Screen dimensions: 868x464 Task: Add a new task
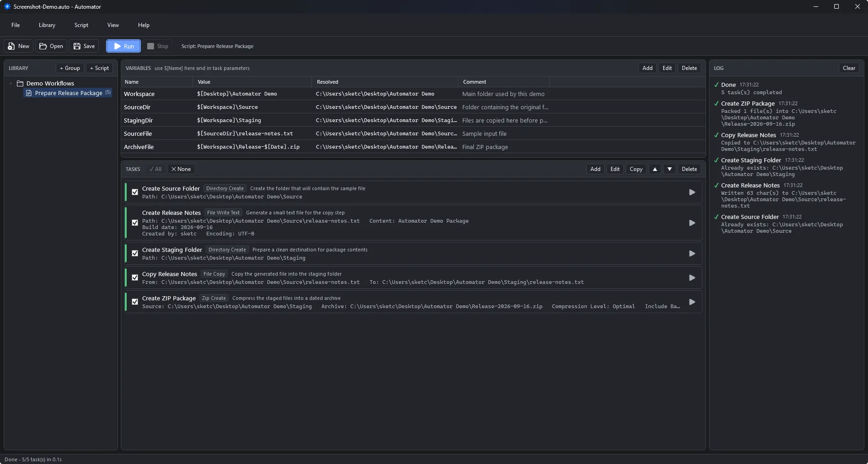595,169
